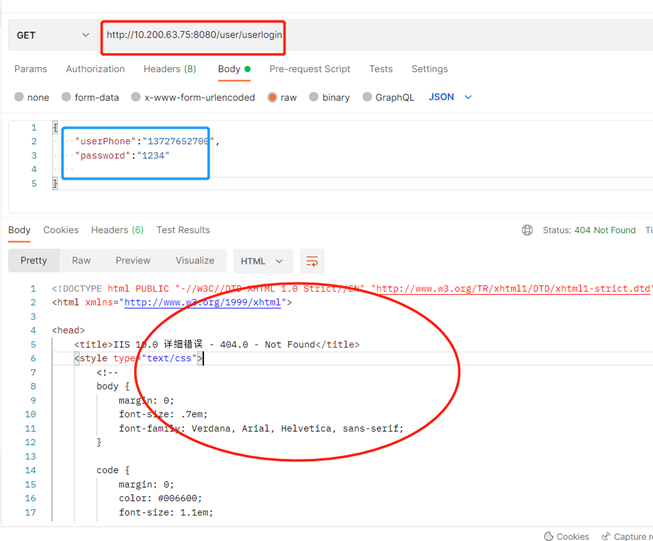The height and width of the screenshot is (541, 653).
Task: Select the form-data radio button
Action: click(x=66, y=97)
